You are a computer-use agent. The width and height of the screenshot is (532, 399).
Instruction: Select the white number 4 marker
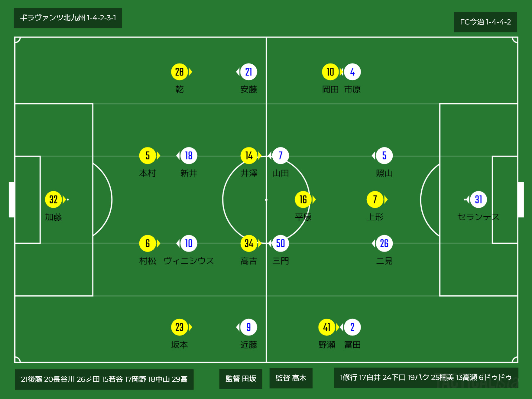(352, 72)
